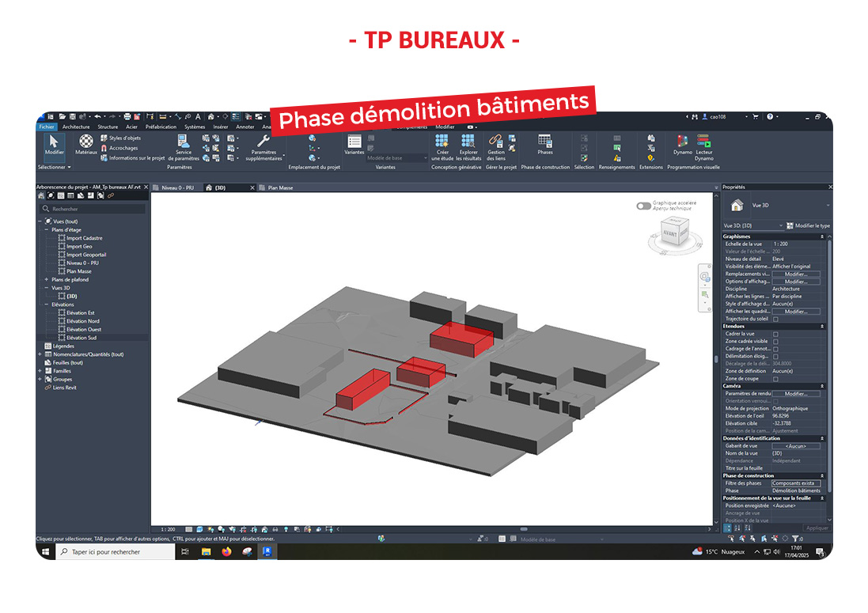Select Élévation Sud in project browser
The width and height of the screenshot is (868, 613).
pyautogui.click(x=81, y=338)
